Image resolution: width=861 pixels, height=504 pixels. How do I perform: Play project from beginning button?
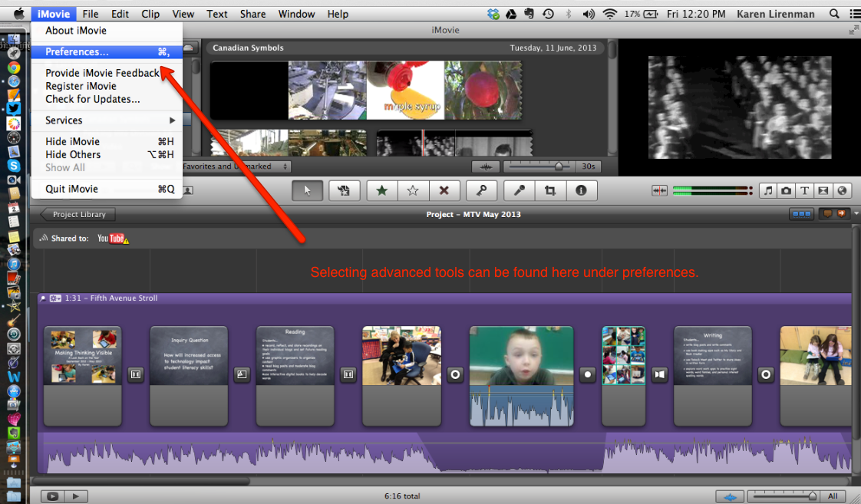click(x=76, y=496)
